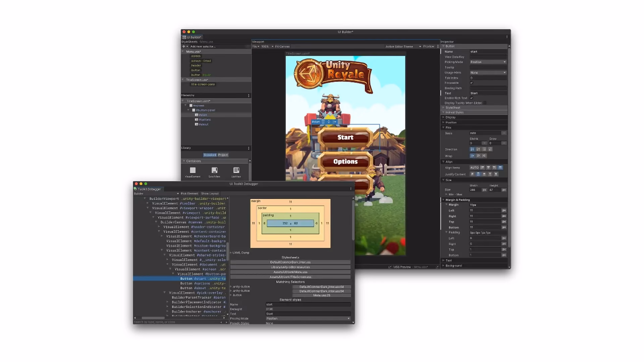Click Show Layout in UI Toolkit Debugger

point(209,193)
